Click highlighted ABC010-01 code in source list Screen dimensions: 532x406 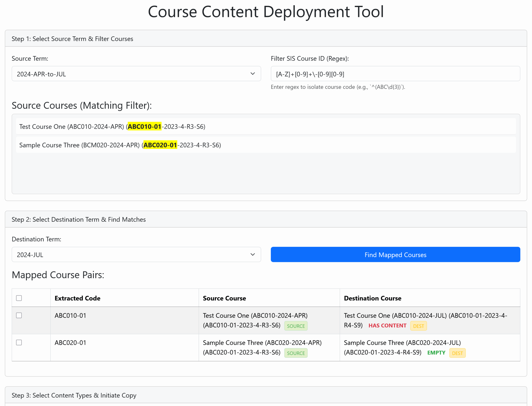tap(144, 126)
